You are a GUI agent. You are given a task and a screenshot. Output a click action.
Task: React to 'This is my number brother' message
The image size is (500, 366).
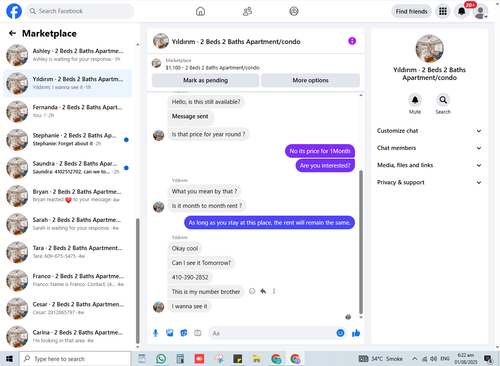point(252,291)
